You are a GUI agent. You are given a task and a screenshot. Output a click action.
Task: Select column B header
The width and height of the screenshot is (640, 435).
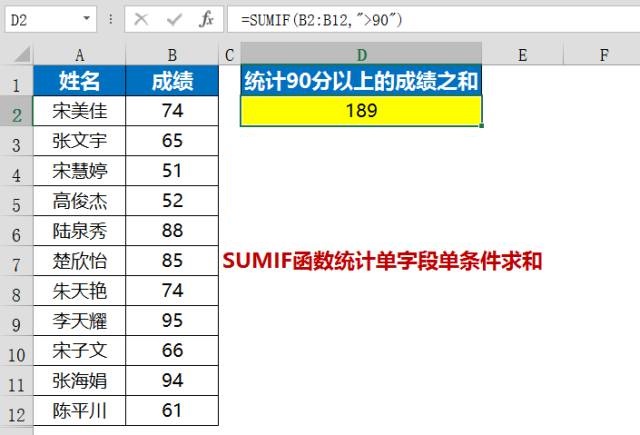pos(172,55)
